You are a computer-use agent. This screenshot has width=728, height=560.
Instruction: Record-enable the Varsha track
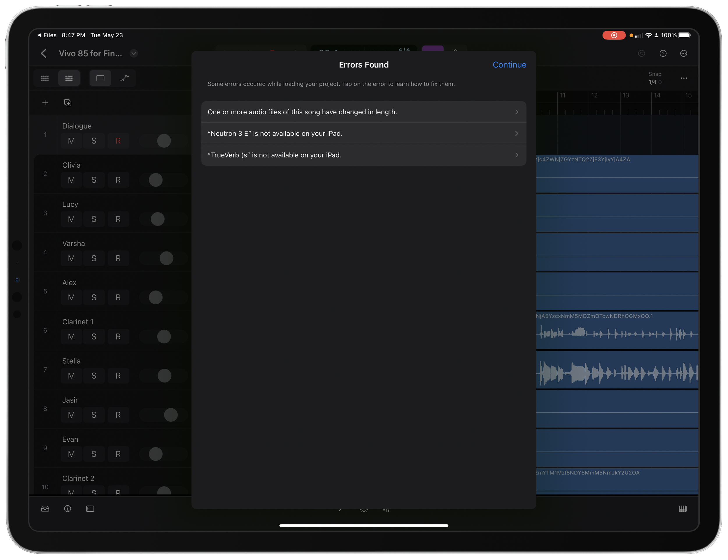(x=118, y=258)
